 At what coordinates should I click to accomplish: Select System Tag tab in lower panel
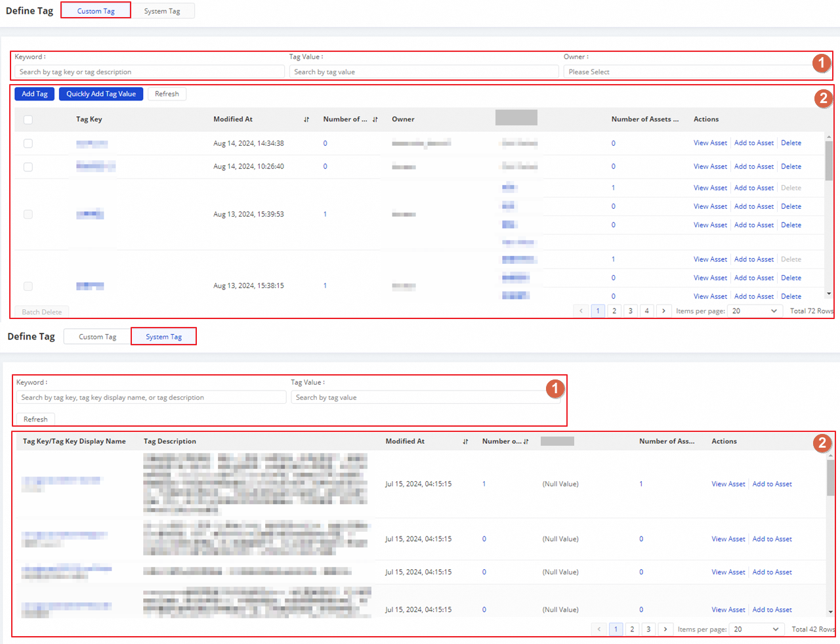(x=163, y=336)
